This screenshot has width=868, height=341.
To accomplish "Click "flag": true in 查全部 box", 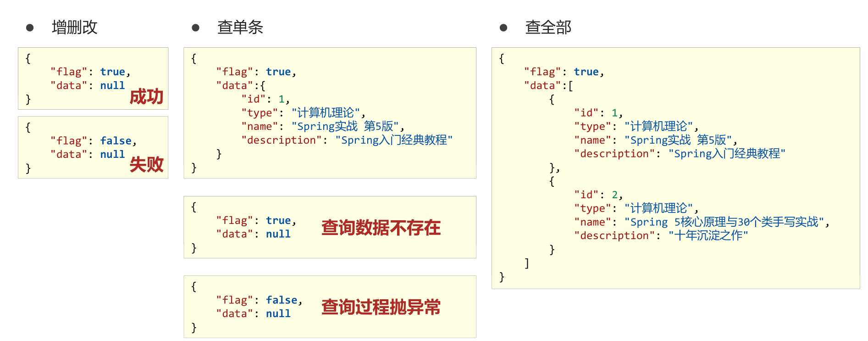I will 564,72.
